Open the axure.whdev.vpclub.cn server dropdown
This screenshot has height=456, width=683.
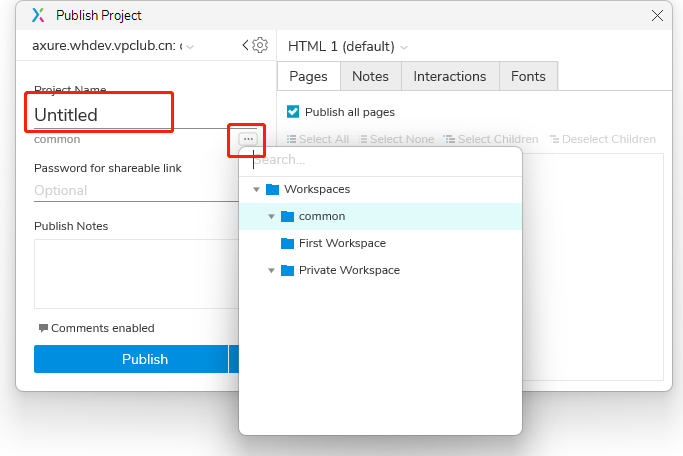click(x=112, y=46)
